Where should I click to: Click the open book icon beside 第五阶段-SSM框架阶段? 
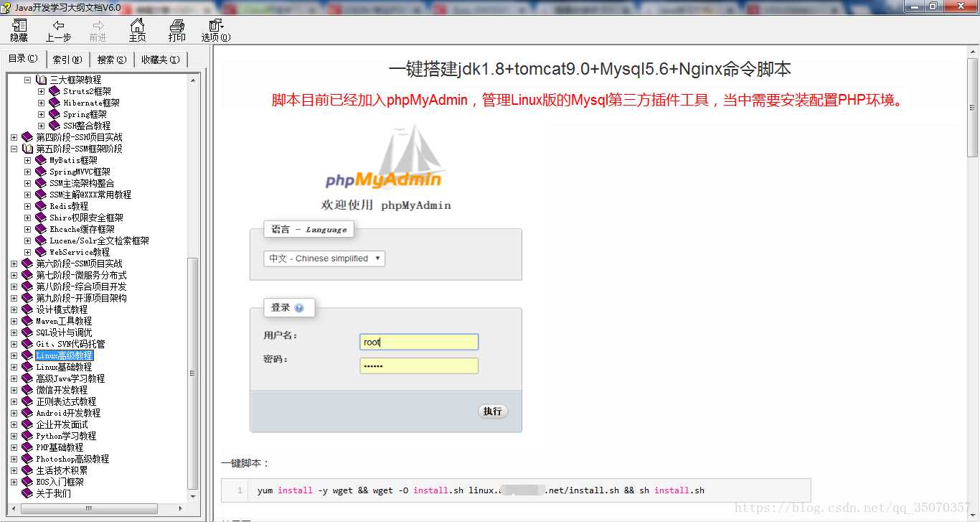(x=27, y=149)
